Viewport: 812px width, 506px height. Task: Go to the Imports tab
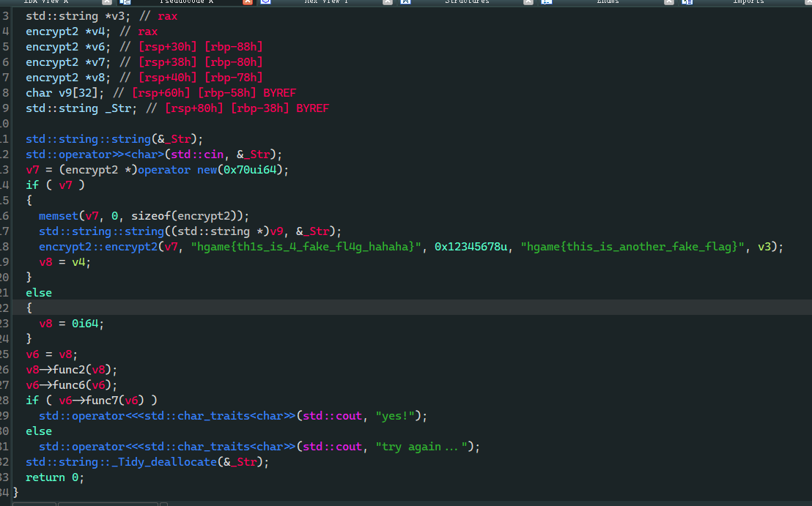coord(748,2)
